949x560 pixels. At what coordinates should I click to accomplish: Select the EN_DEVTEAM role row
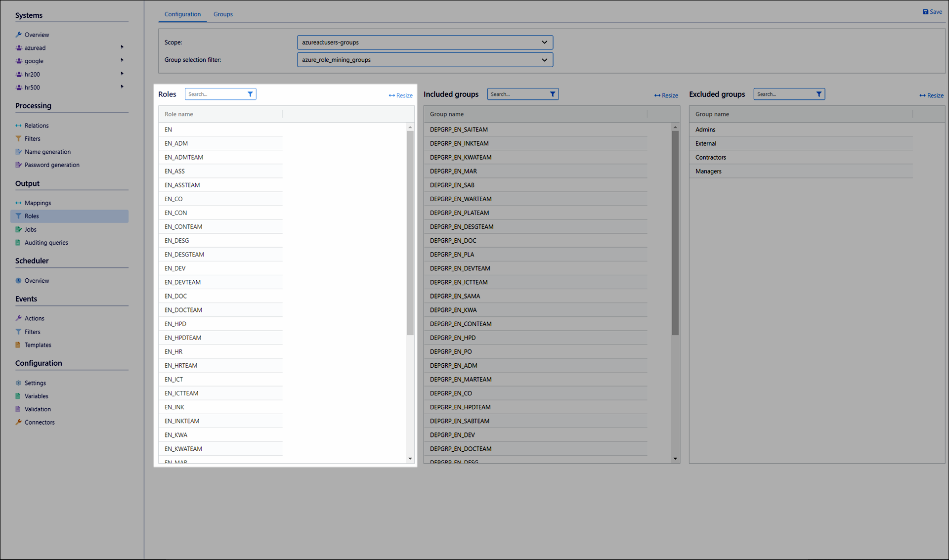point(182,282)
